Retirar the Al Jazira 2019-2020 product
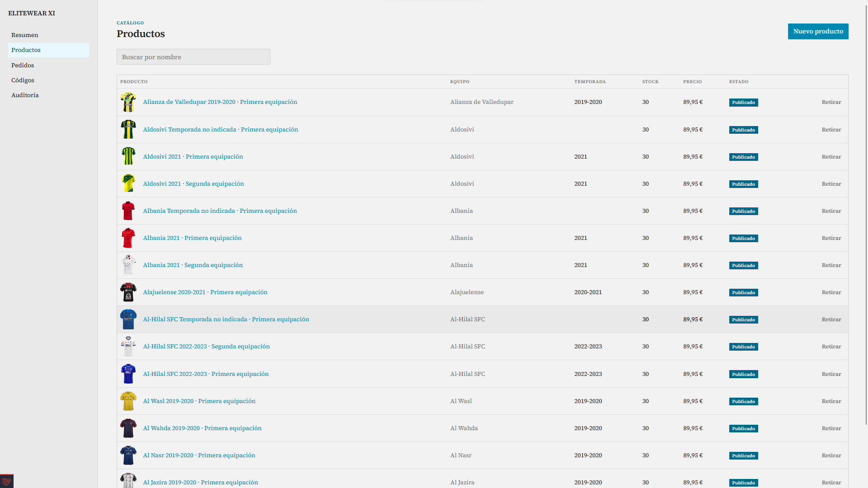 831,483
